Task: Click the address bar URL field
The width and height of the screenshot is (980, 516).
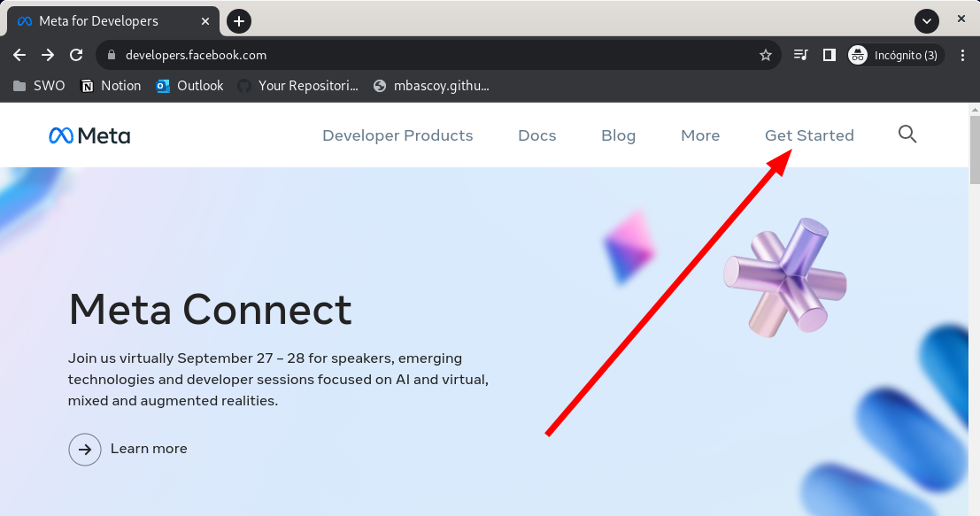Action: pos(425,55)
